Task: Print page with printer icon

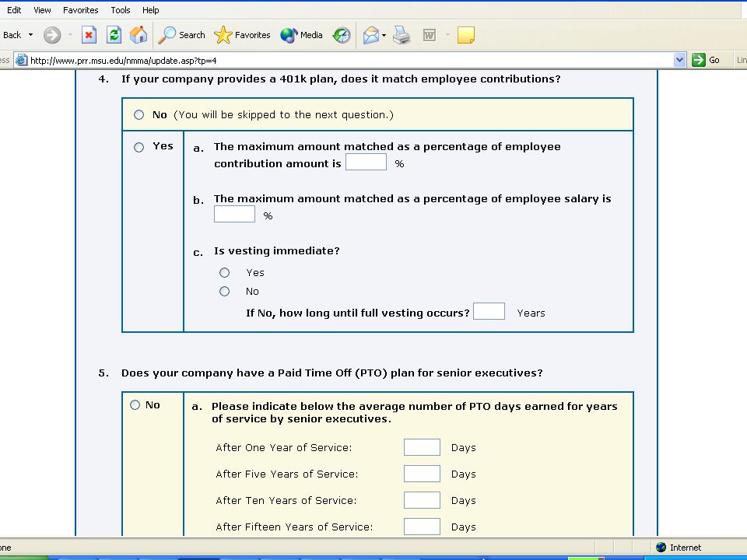Action: [x=402, y=35]
